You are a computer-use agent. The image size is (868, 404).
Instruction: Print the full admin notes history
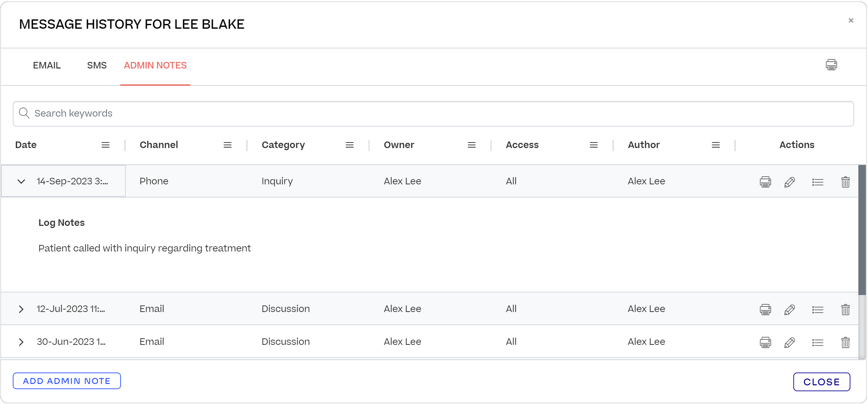click(831, 65)
